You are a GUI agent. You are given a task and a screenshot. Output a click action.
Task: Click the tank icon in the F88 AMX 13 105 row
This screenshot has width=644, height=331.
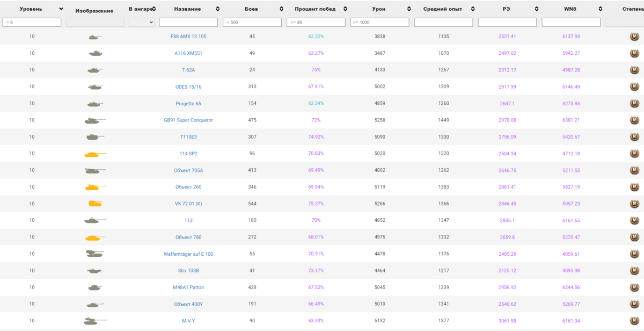[95, 37]
